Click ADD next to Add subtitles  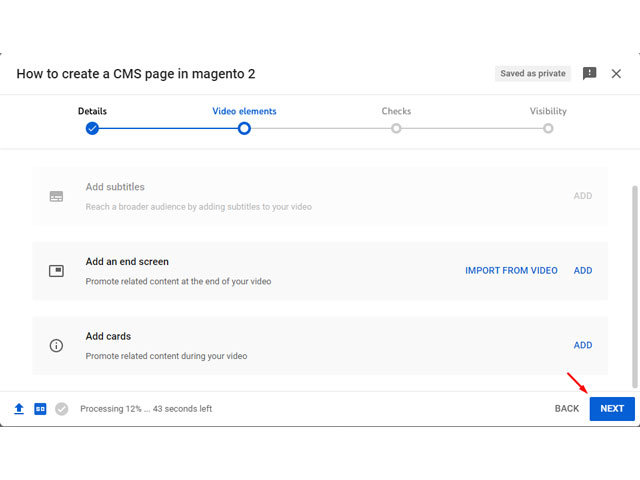(583, 196)
